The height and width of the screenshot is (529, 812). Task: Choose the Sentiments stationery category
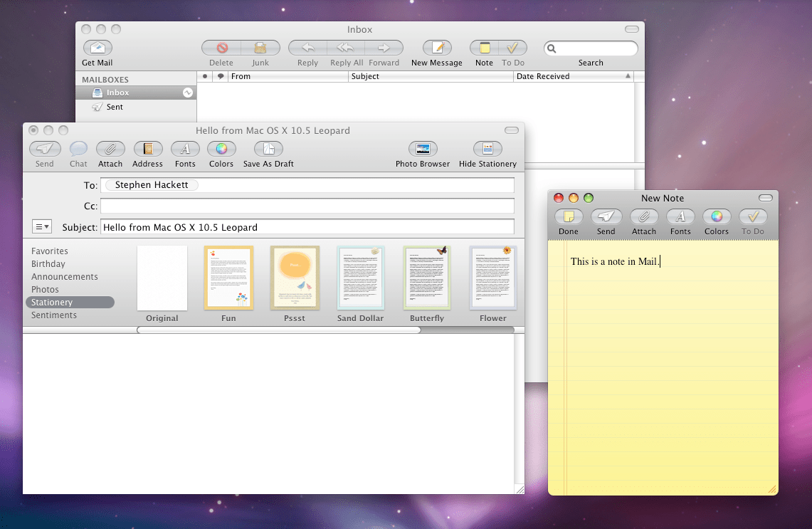pyautogui.click(x=54, y=315)
